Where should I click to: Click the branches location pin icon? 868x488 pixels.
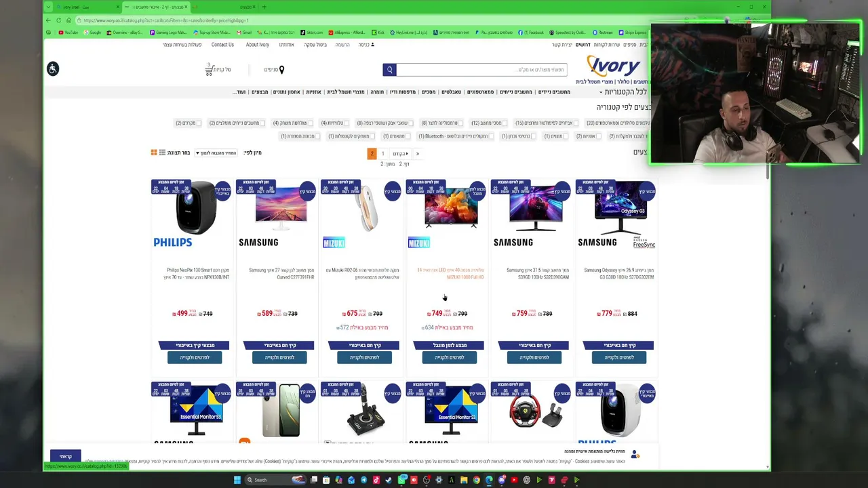click(281, 69)
